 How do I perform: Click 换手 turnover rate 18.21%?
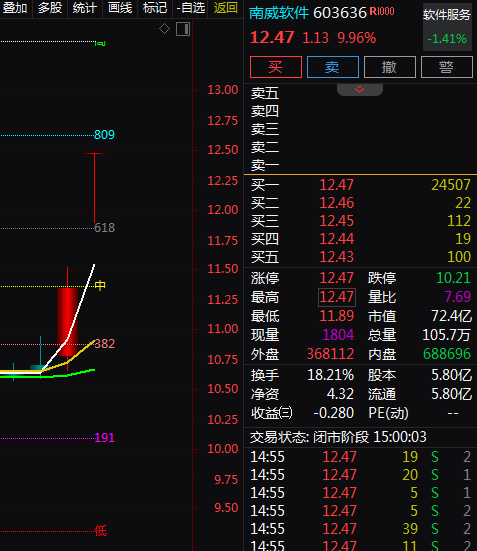pyautogui.click(x=330, y=375)
